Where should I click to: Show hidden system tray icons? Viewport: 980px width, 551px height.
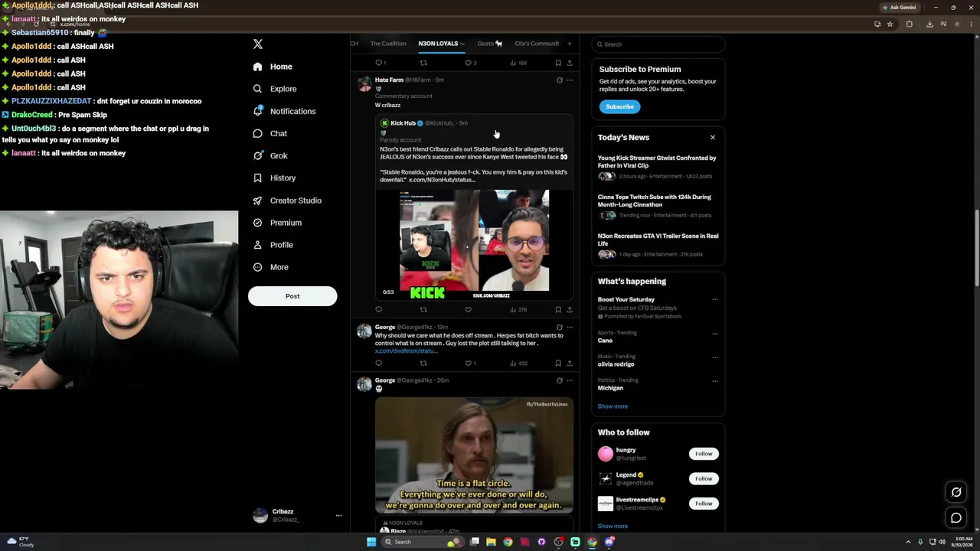point(909,542)
